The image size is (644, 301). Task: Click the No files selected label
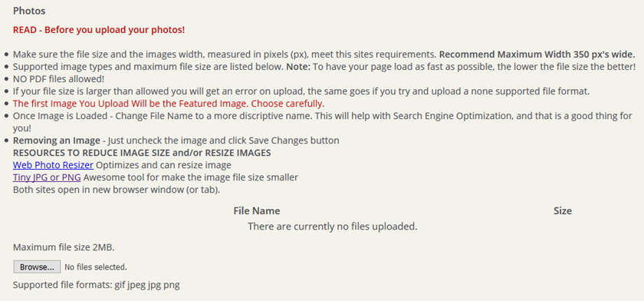[96, 267]
